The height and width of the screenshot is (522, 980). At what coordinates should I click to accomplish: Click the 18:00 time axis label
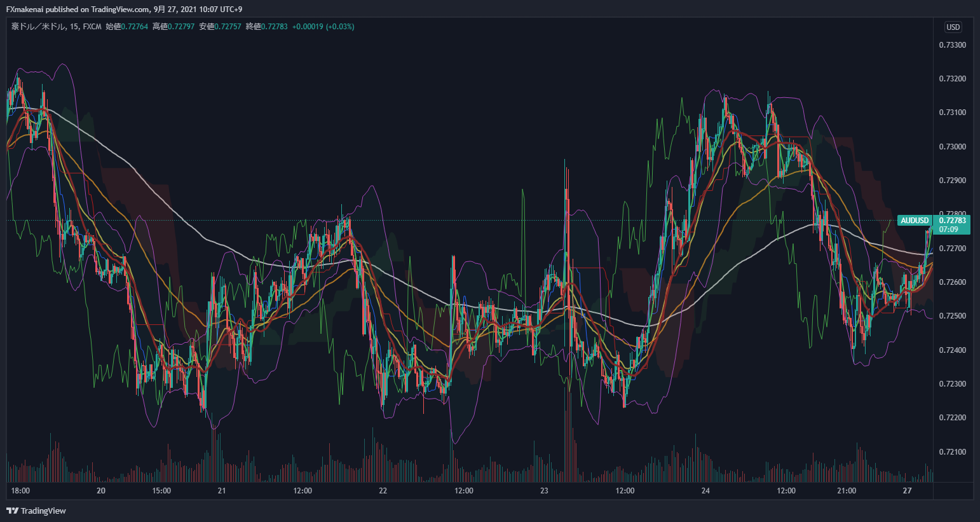(x=20, y=491)
